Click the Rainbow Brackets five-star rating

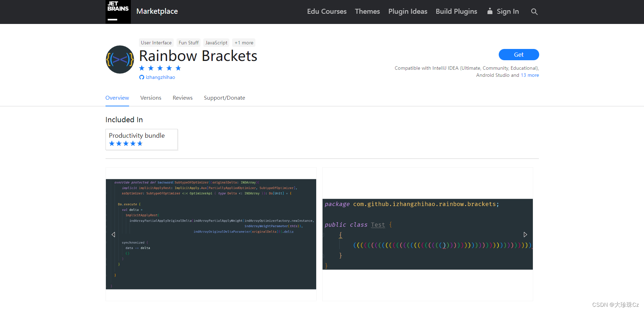point(160,68)
